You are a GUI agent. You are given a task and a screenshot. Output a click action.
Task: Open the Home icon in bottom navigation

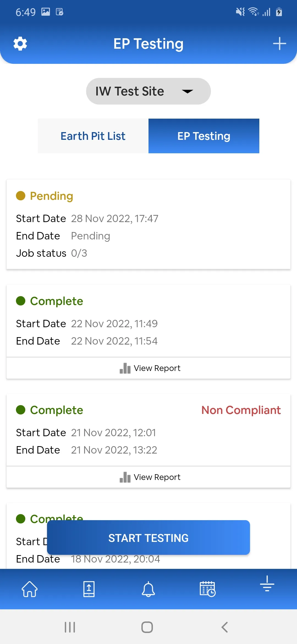click(x=29, y=589)
